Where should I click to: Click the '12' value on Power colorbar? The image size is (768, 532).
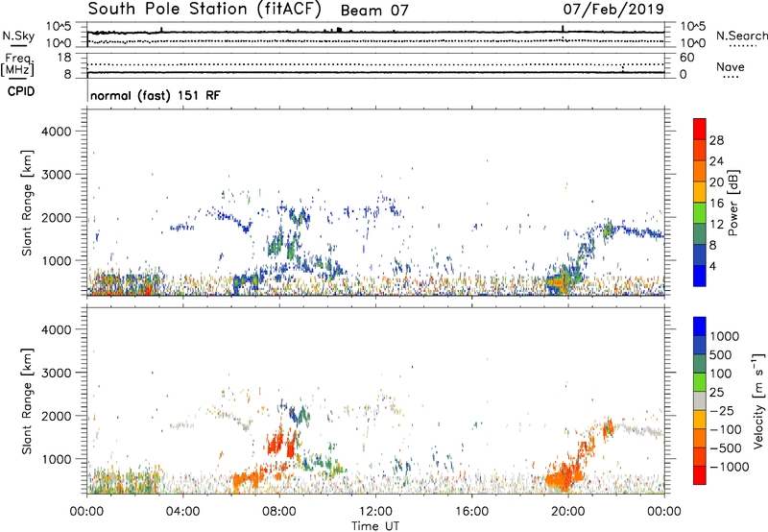[716, 225]
